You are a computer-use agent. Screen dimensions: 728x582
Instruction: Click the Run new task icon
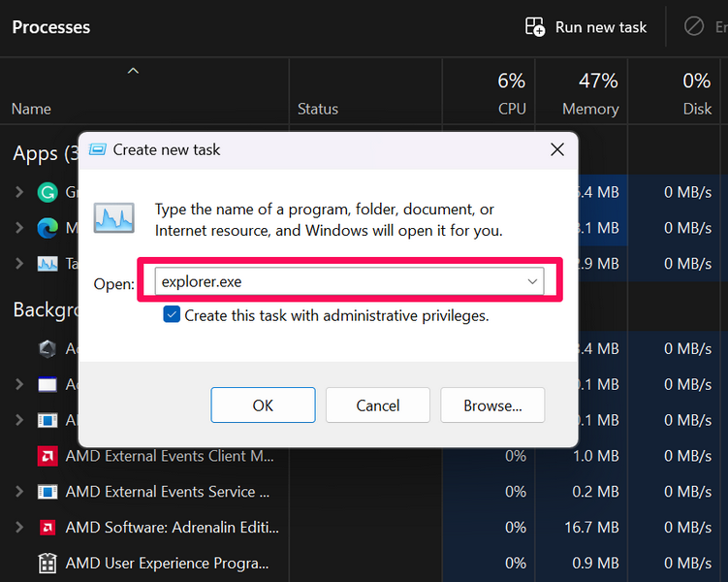(535, 27)
